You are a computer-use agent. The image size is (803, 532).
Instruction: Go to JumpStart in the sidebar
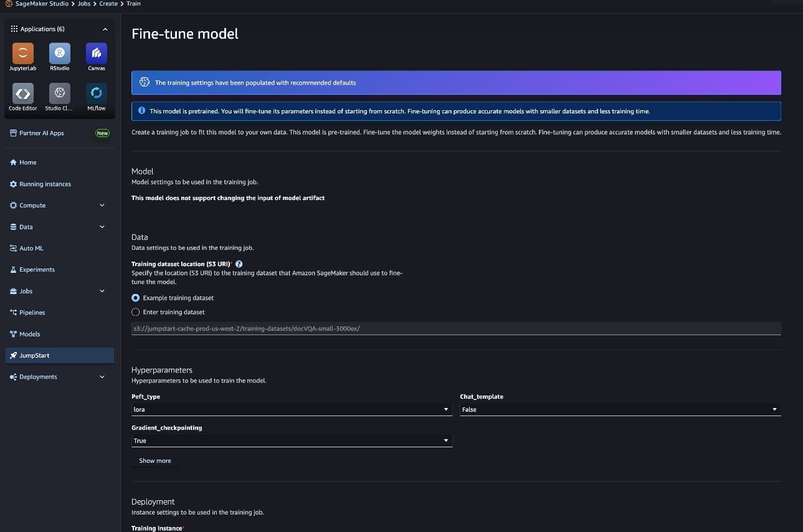34,355
